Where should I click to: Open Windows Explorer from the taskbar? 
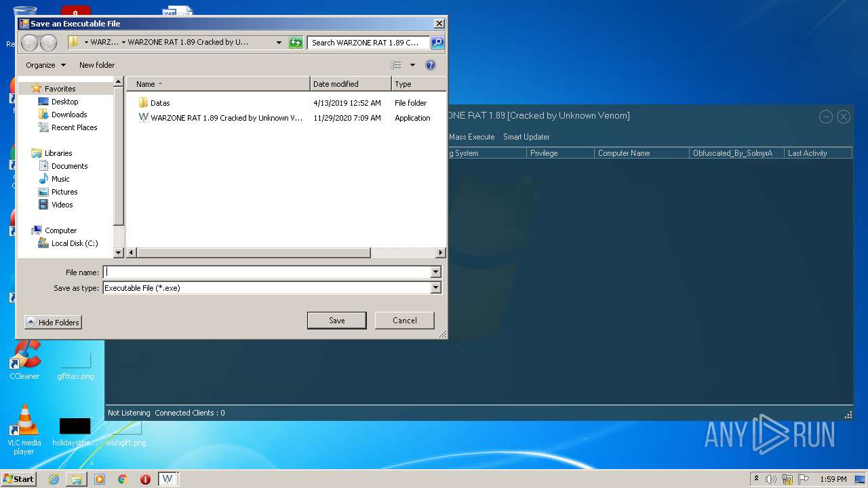pyautogui.click(x=77, y=479)
